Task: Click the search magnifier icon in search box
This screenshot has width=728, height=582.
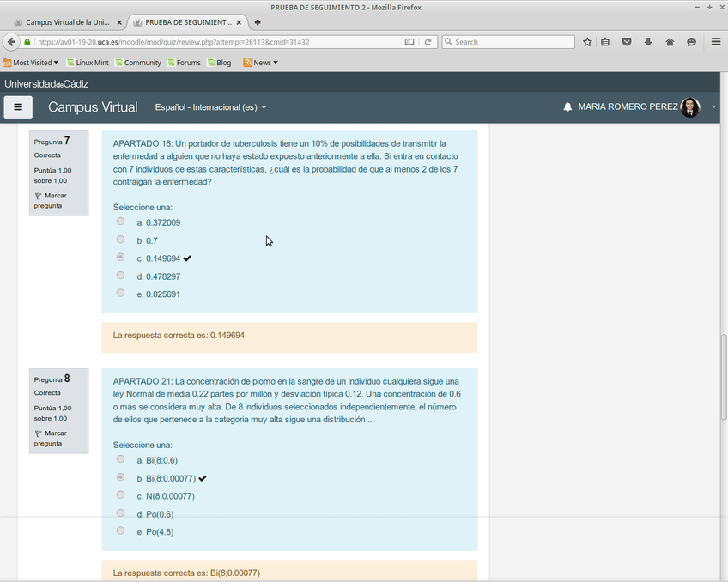Action: (448, 42)
